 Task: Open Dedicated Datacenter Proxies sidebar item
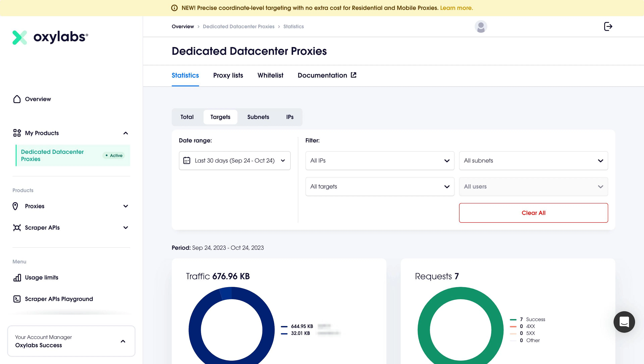tap(73, 155)
